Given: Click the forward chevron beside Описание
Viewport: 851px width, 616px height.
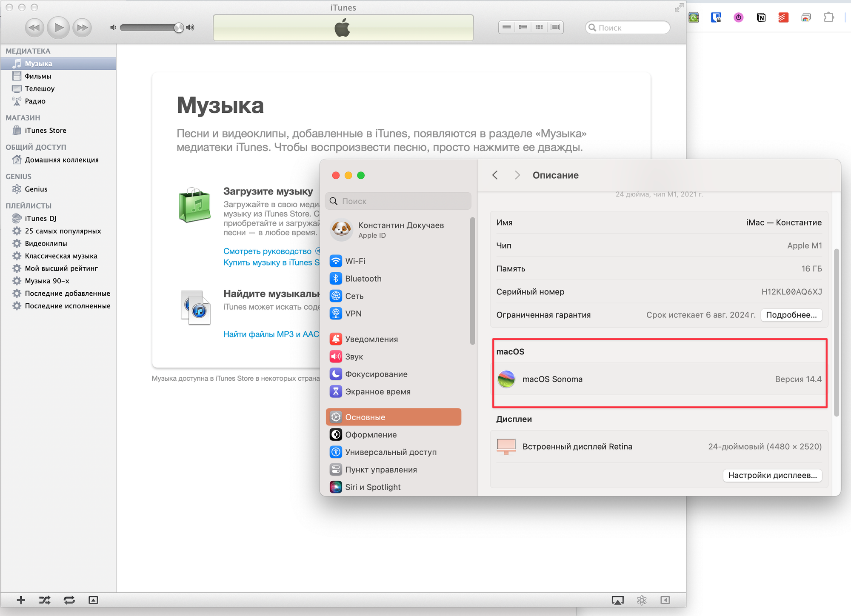Looking at the screenshot, I should (x=517, y=175).
